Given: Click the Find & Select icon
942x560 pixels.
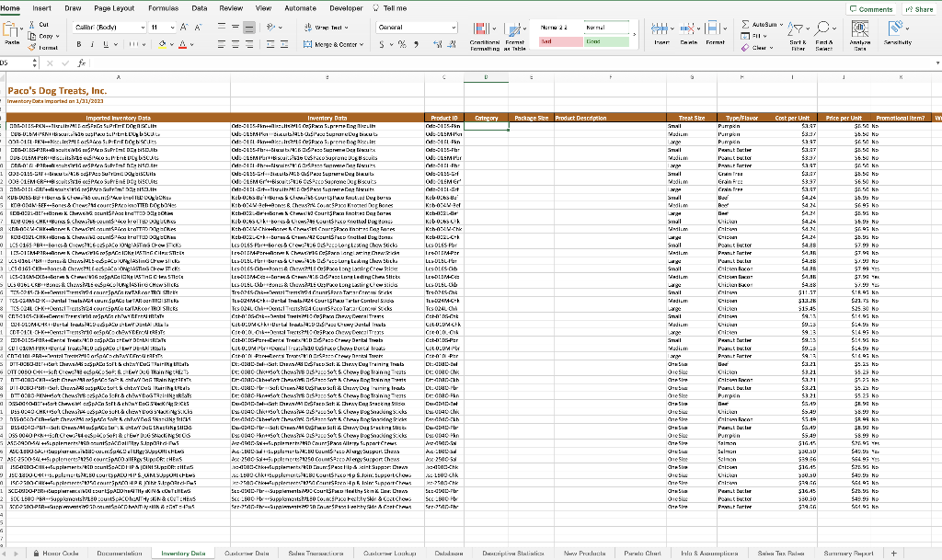Looking at the screenshot, I should [822, 28].
